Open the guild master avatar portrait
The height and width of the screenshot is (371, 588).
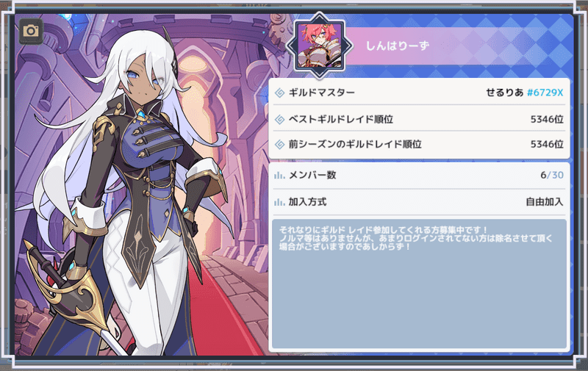coord(319,46)
